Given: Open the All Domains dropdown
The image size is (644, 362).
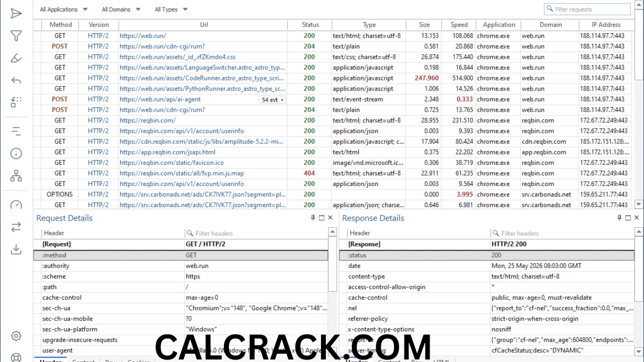Looking at the screenshot, I should pyautogui.click(x=121, y=9).
